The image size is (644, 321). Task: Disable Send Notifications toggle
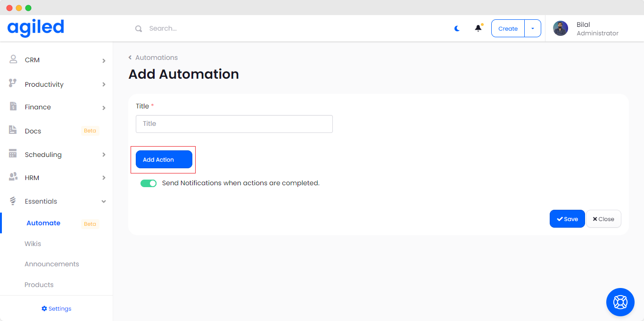pyautogui.click(x=149, y=183)
